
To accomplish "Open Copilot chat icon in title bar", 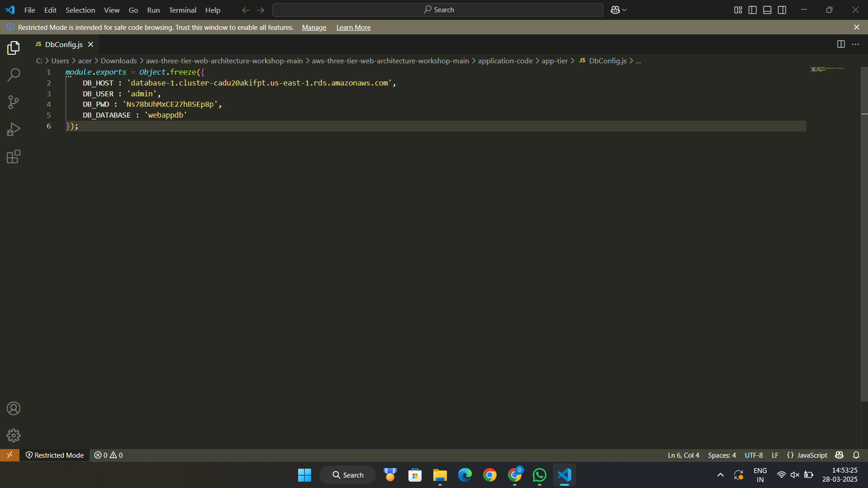I will [x=615, y=10].
